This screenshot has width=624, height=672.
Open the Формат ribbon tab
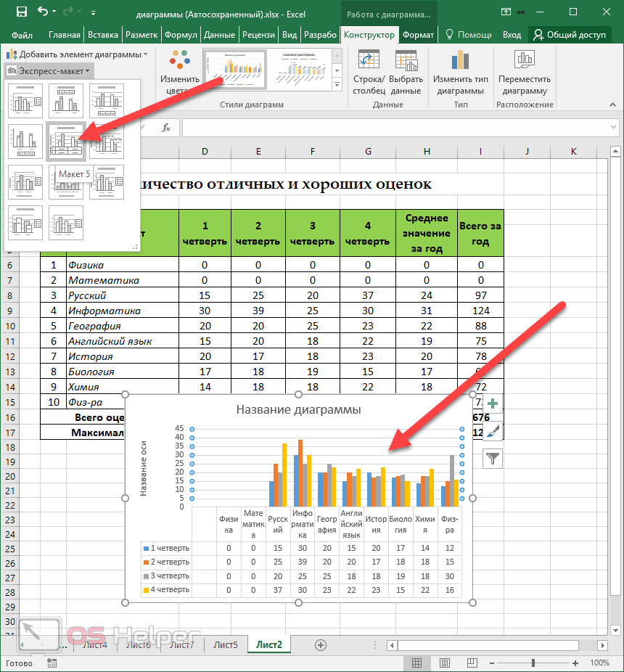click(x=418, y=35)
